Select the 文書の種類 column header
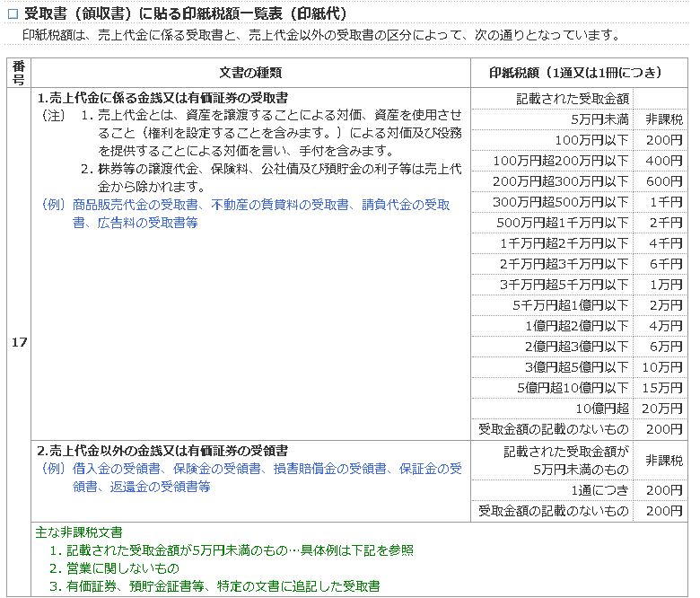 [250, 73]
